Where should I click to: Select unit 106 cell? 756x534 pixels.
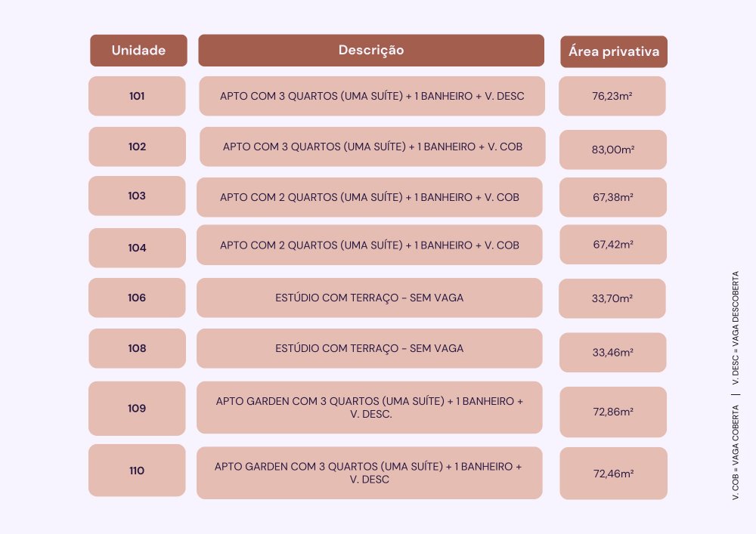[x=137, y=298]
